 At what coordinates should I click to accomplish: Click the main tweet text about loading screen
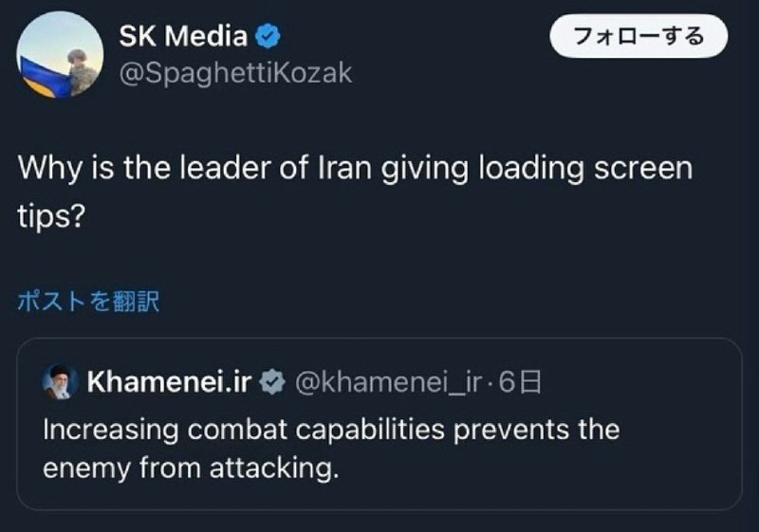[x=355, y=192]
